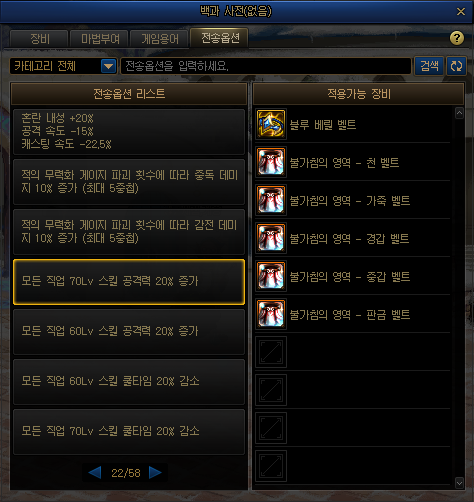Screen dimensions: 474x502
Task: Click the equipment list scrollbar down arrow
Action: 459,482
